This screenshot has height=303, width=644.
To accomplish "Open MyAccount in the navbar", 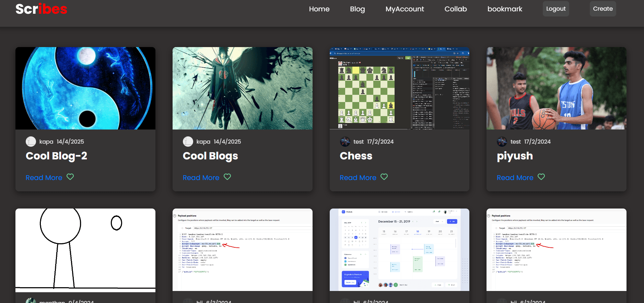I will point(405,9).
